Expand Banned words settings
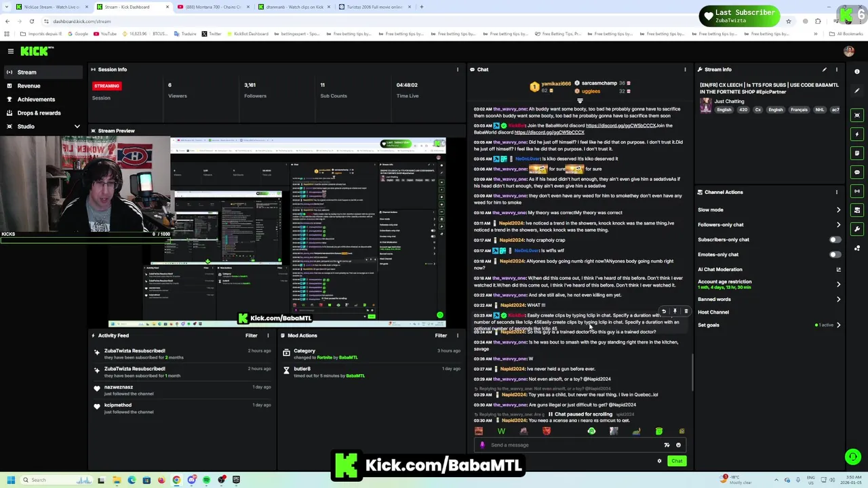Screen dimensions: 868x488 point(838,299)
